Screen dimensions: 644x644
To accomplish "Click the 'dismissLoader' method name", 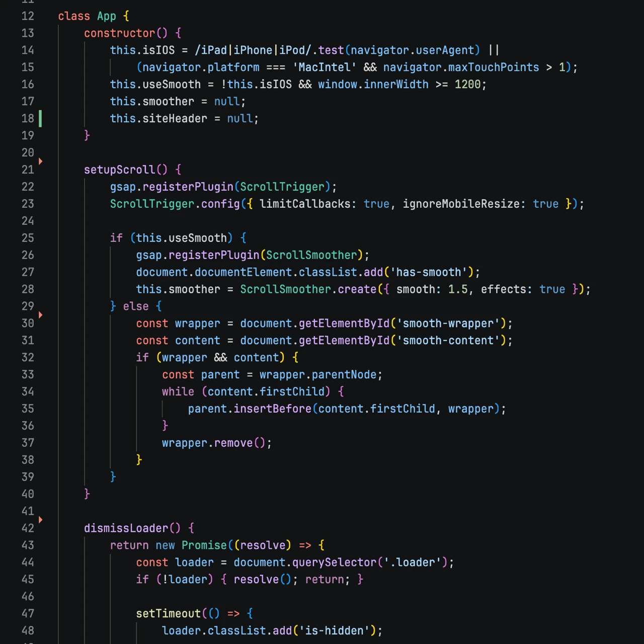I will point(126,528).
